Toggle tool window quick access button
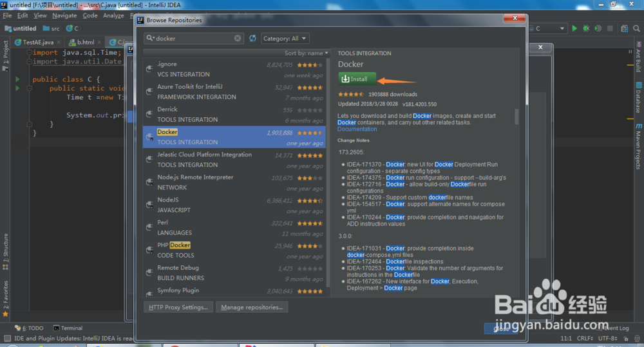 (x=7, y=339)
